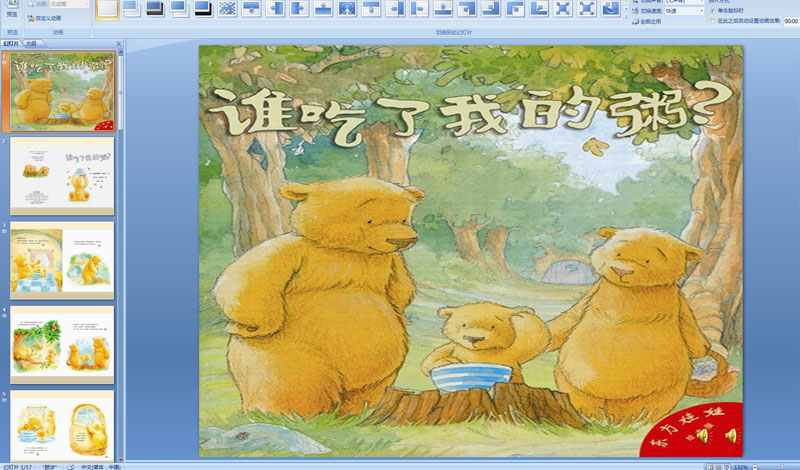Click the zoom percentage 132% value
The width and height of the screenshot is (800, 470).
click(741, 467)
